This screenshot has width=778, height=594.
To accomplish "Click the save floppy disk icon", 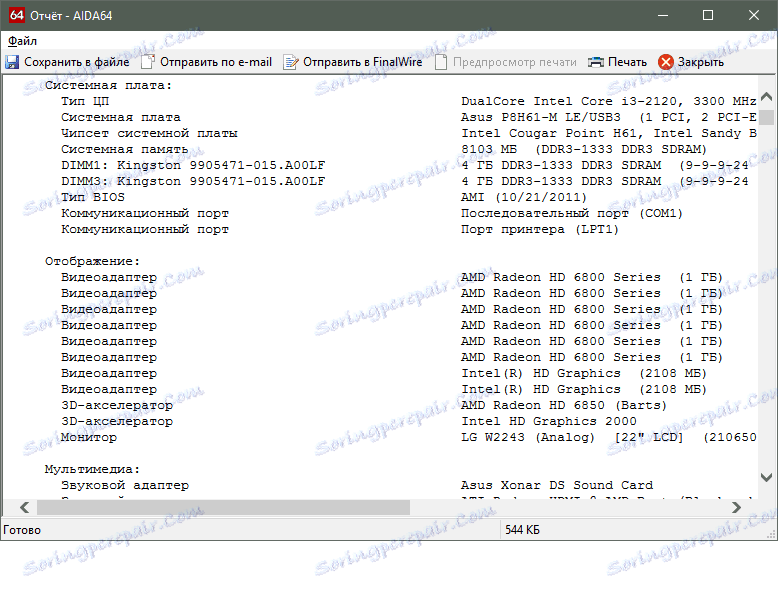I will coord(12,62).
